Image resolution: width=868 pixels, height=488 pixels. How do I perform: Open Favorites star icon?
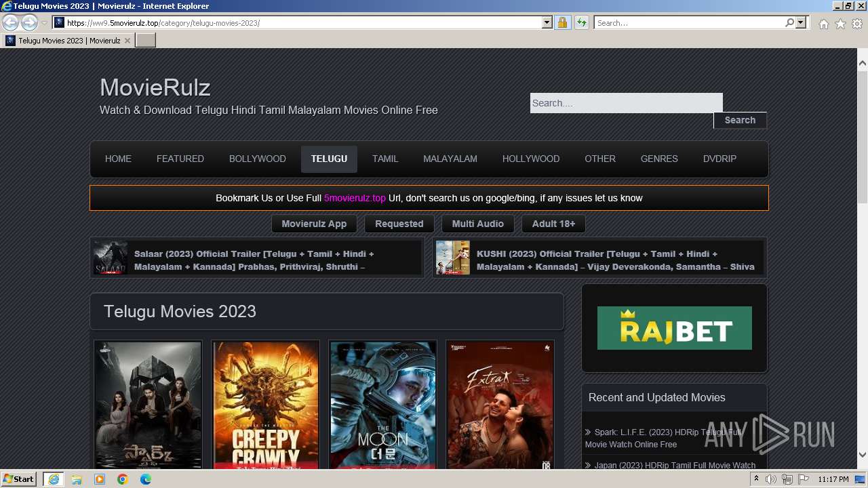tap(840, 24)
